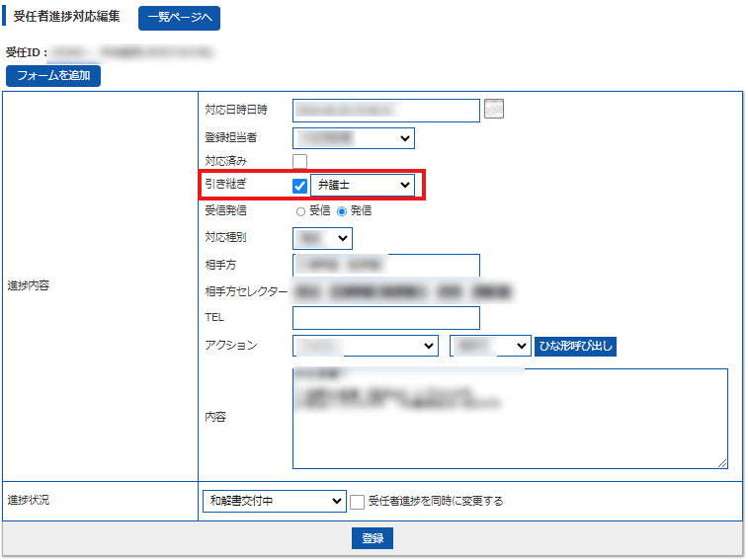Screen dimensions: 748x560
Task: Click the 相手方 text field
Action: pos(385,265)
